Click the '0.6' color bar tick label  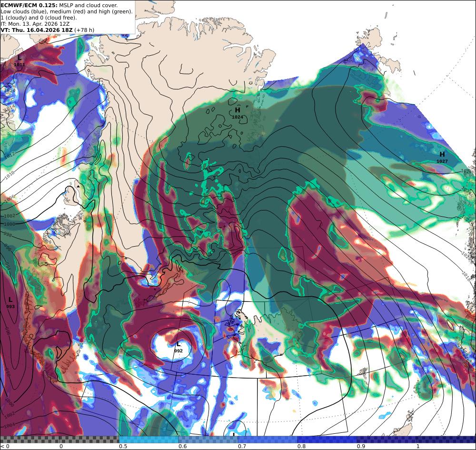click(182, 446)
